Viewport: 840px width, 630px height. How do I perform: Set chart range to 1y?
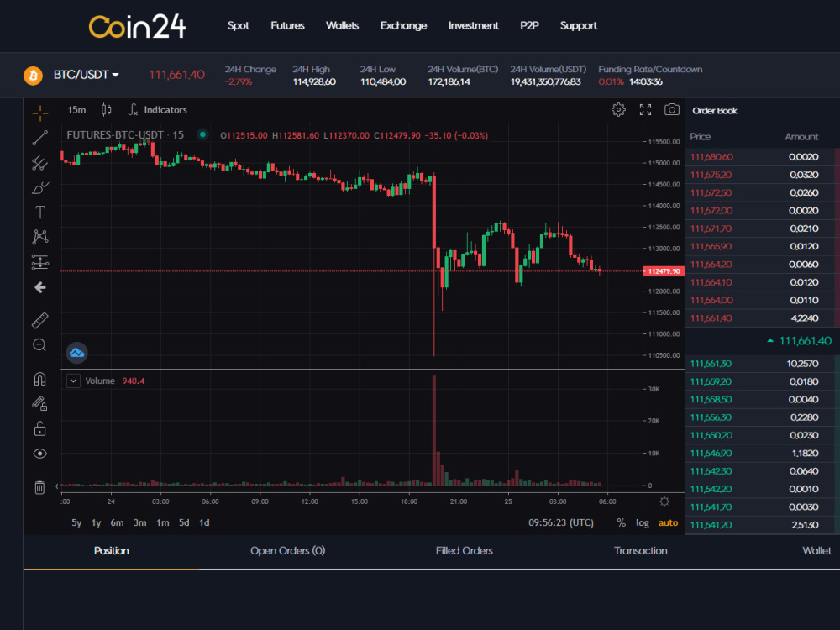pos(97,522)
